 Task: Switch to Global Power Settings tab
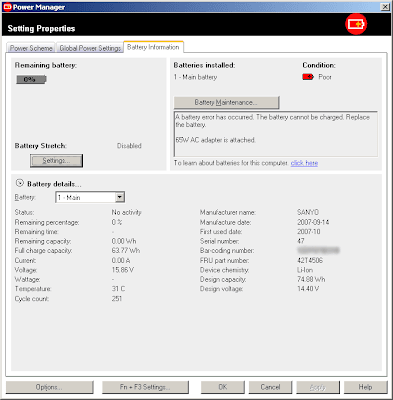(90, 48)
